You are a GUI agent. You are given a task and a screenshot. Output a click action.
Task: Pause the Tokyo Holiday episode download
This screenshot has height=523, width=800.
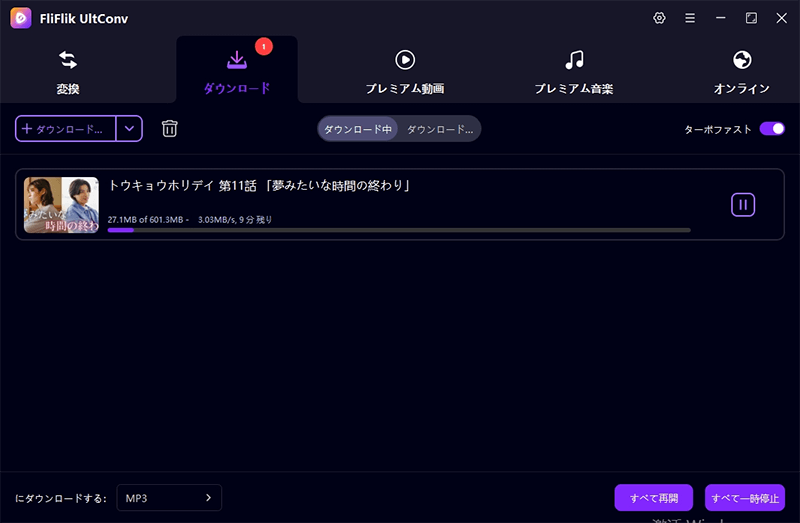click(742, 204)
